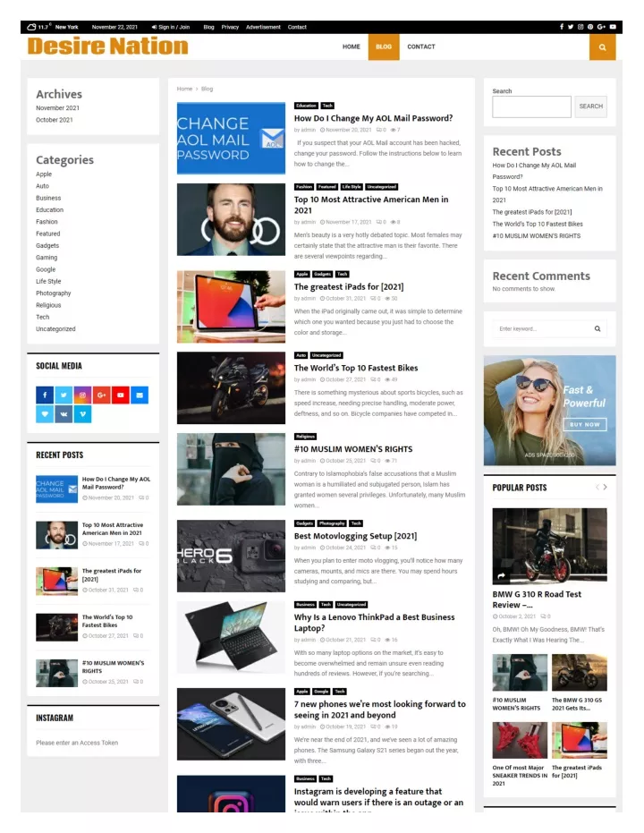Click weather icon showing 11.7 New York
The height and width of the screenshot is (833, 644).
click(31, 27)
